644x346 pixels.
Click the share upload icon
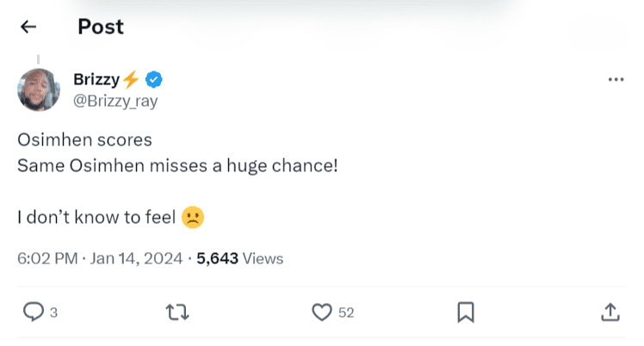pyautogui.click(x=609, y=312)
